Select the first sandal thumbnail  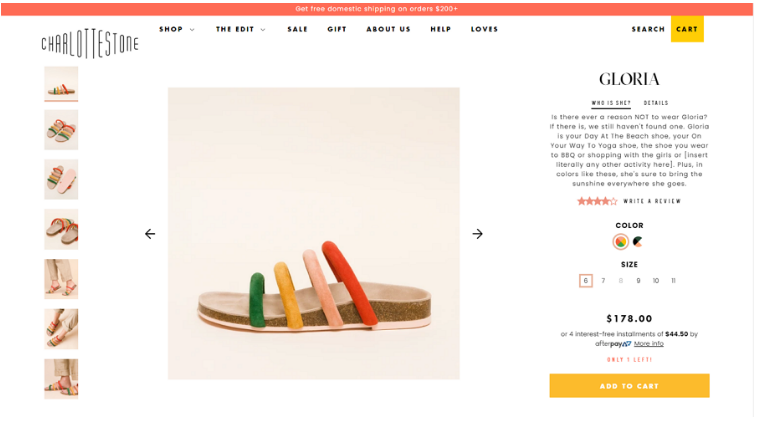[61, 83]
